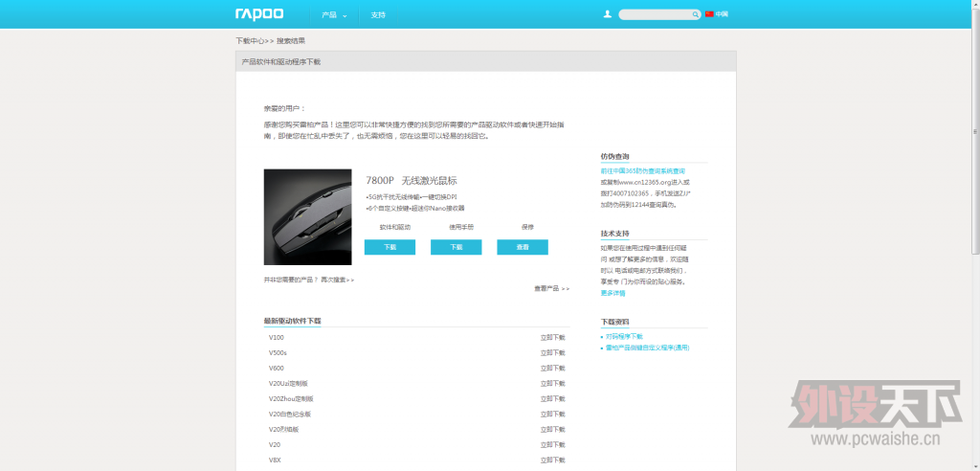
Task: Click 再次搜索>> link
Action: 338,280
